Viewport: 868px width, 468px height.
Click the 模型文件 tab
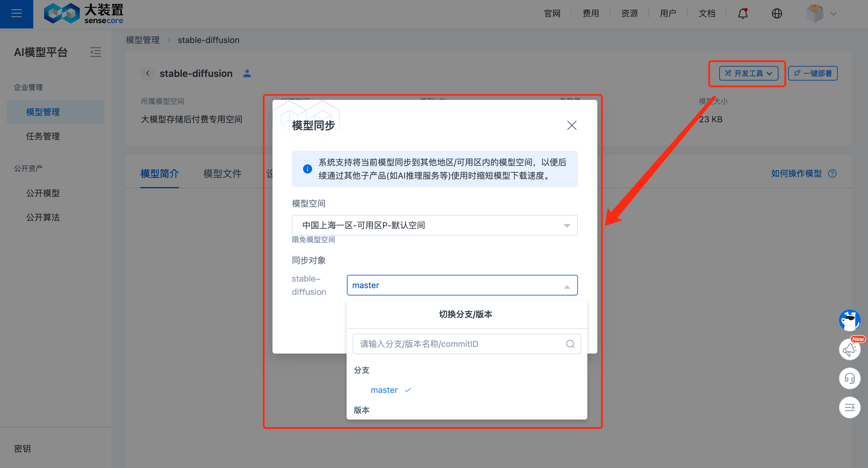pos(223,173)
